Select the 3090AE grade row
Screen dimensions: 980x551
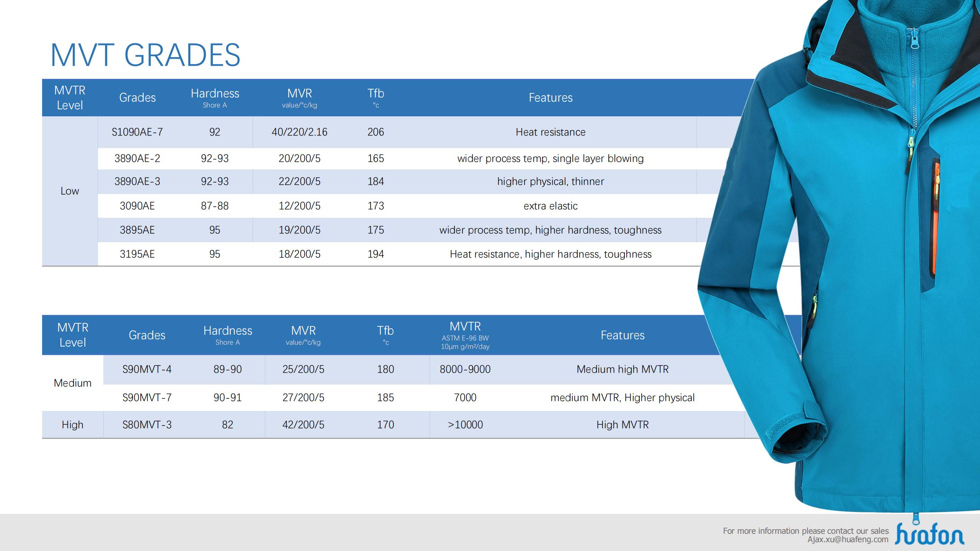(137, 206)
